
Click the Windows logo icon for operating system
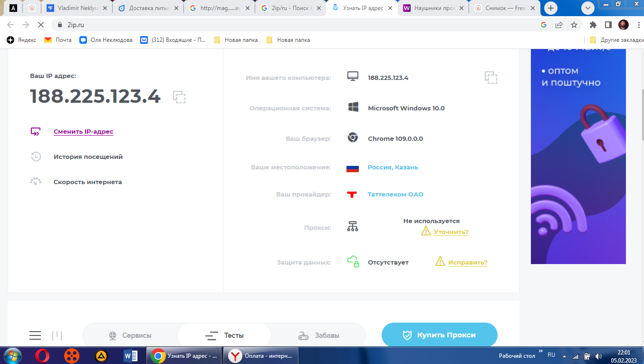pos(353,108)
